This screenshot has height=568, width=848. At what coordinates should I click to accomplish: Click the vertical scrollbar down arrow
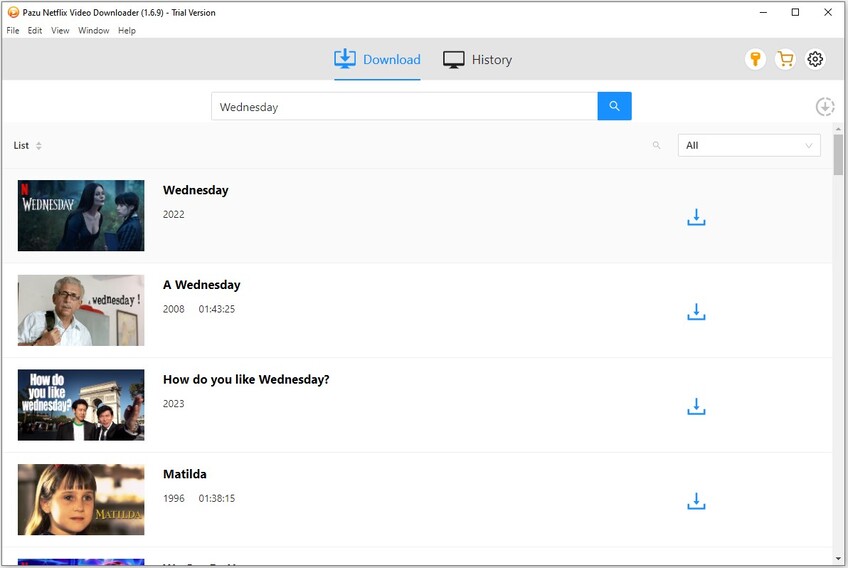(x=838, y=558)
